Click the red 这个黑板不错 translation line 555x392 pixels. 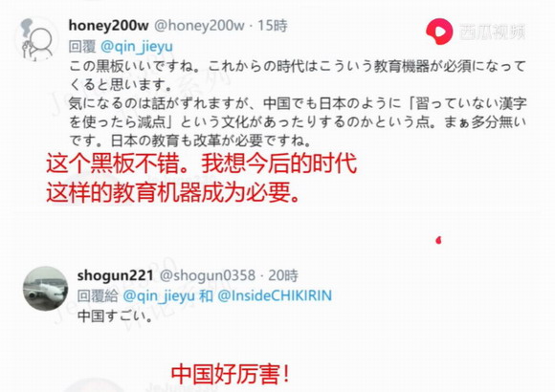pyautogui.click(x=202, y=163)
